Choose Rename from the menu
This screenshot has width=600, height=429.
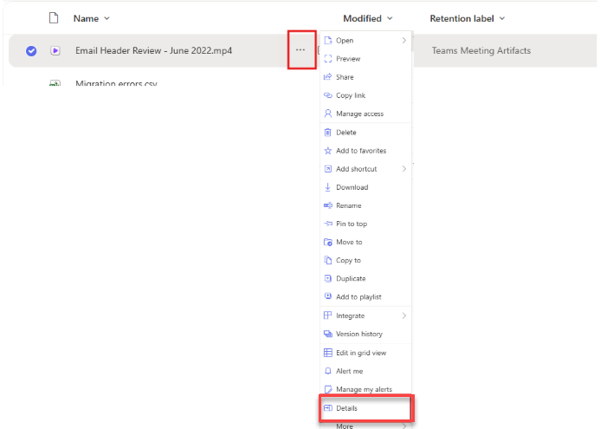coord(365,206)
